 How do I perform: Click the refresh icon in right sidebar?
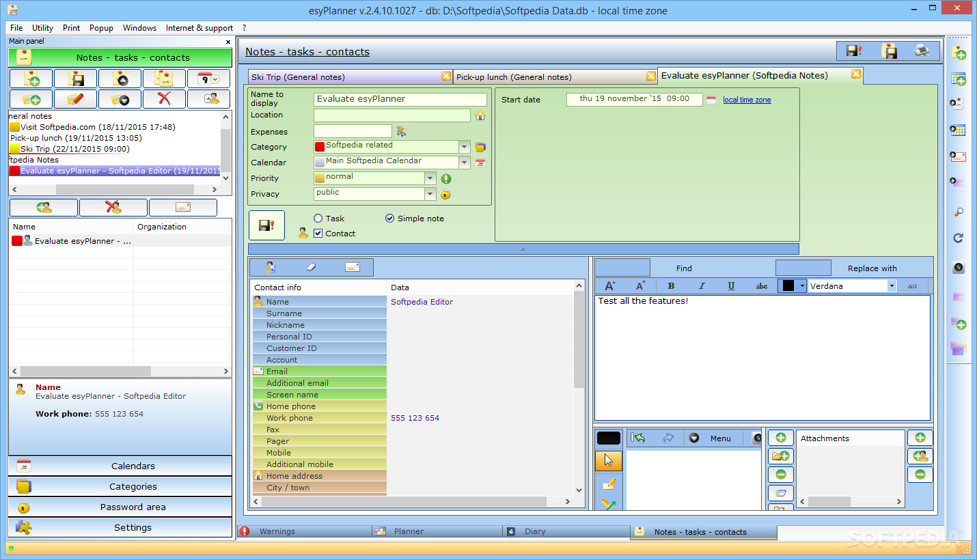959,238
